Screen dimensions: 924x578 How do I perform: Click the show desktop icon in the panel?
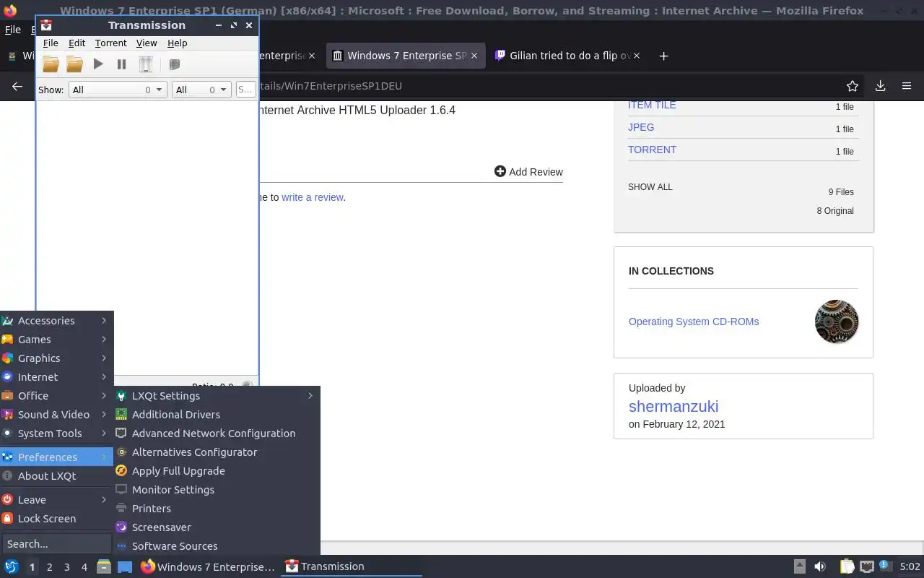point(125,566)
